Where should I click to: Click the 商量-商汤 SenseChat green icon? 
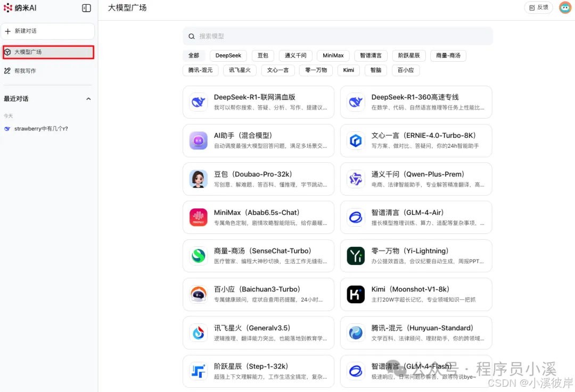point(199,256)
